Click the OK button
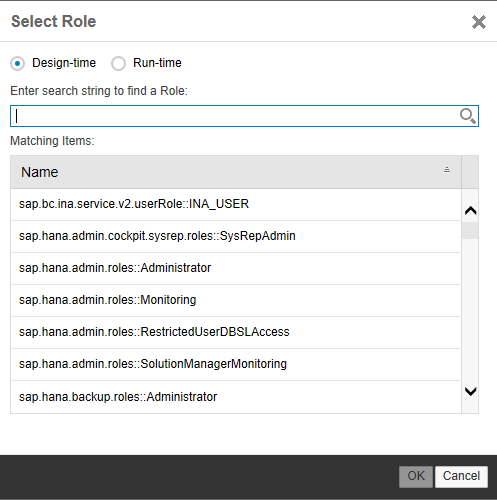This screenshot has width=497, height=500. (x=416, y=477)
